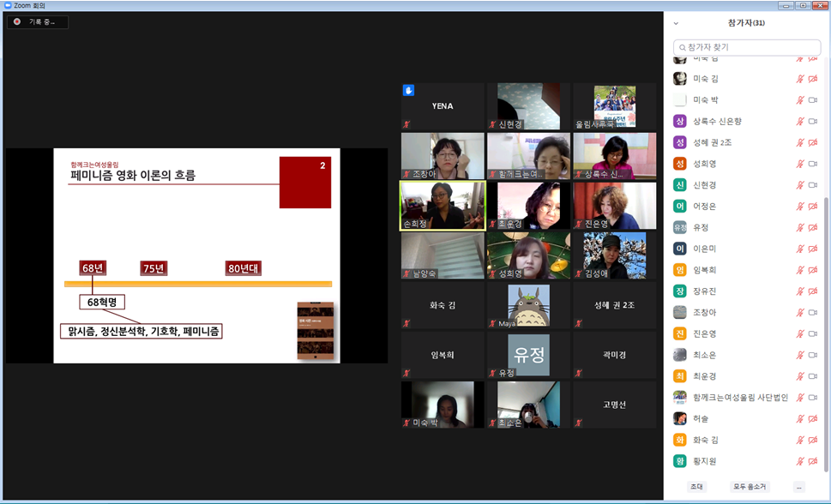Click 허솔's photo avatar in the list
Image resolution: width=831 pixels, height=504 pixels.
[680, 418]
